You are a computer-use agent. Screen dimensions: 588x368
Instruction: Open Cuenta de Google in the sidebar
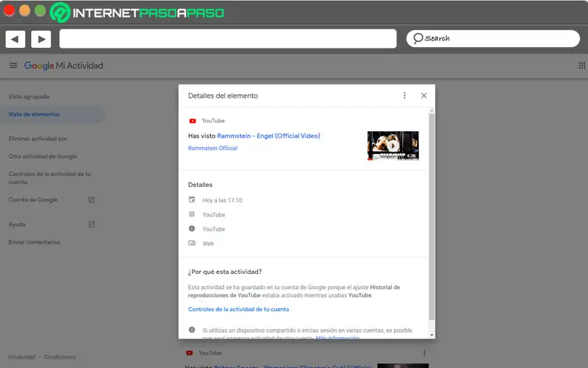tap(33, 199)
